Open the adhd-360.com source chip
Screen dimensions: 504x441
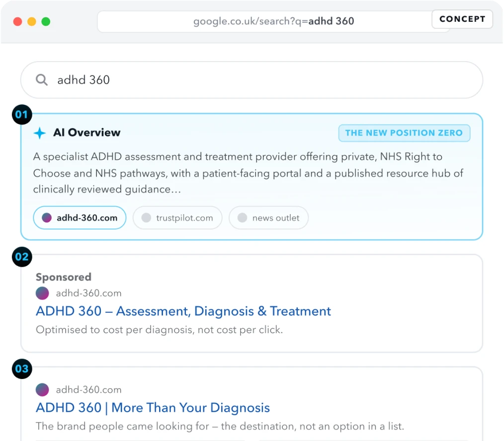click(x=80, y=218)
